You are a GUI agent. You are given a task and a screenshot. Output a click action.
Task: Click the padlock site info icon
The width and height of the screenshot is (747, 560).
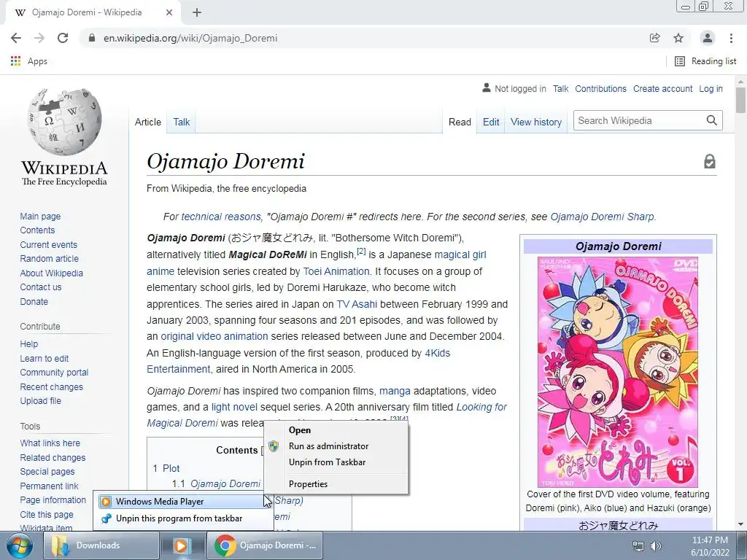[x=92, y=38]
